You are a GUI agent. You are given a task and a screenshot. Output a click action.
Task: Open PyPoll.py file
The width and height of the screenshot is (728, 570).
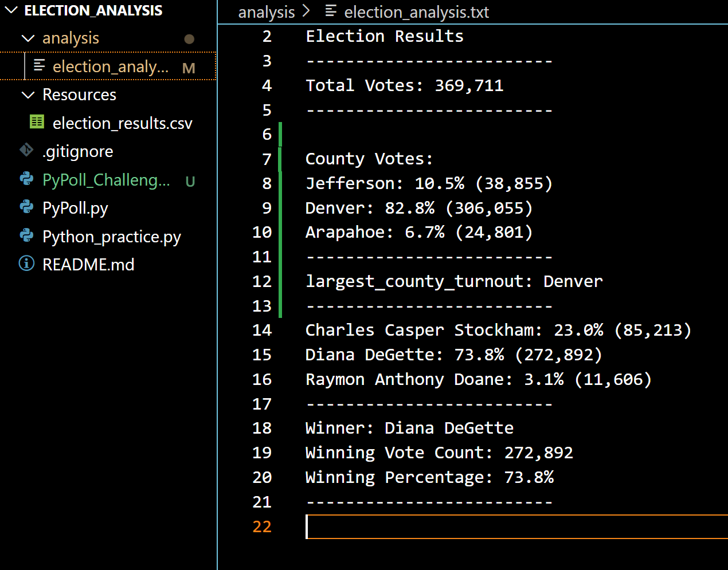[x=75, y=208]
